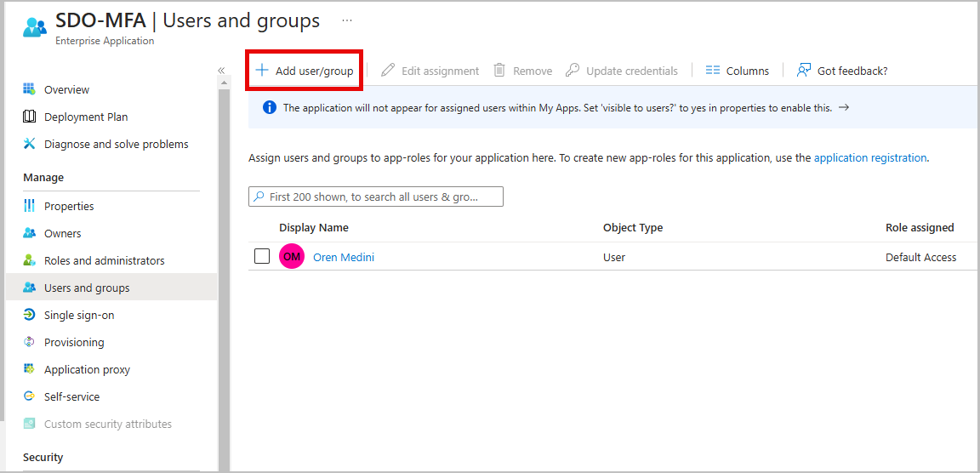980x473 pixels.
Task: Focus the search all users & groups field
Action: [376, 197]
